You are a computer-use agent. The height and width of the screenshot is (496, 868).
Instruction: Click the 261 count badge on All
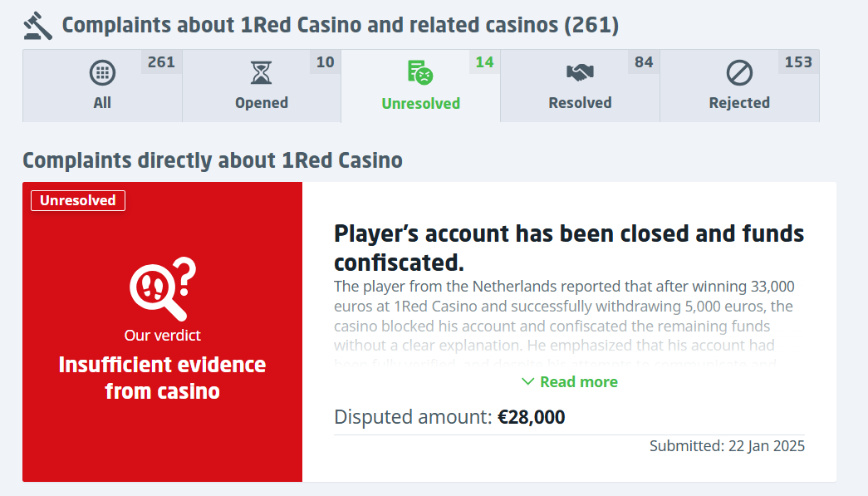click(x=162, y=62)
